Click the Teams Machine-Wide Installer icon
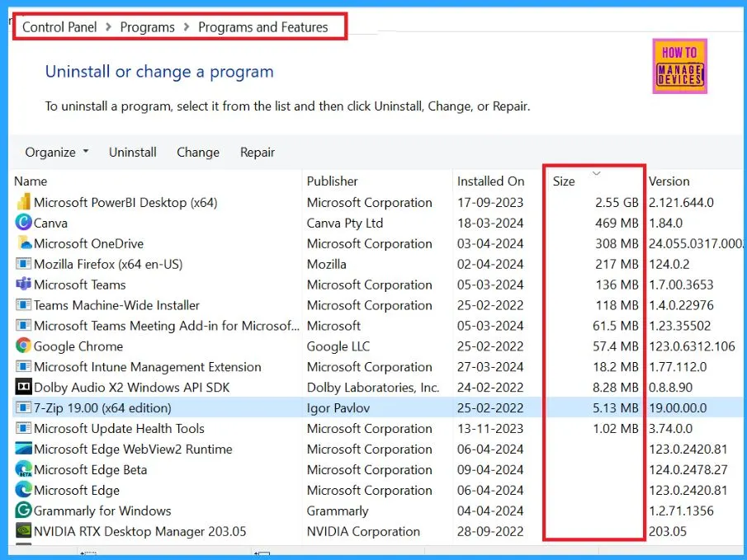 (23, 305)
